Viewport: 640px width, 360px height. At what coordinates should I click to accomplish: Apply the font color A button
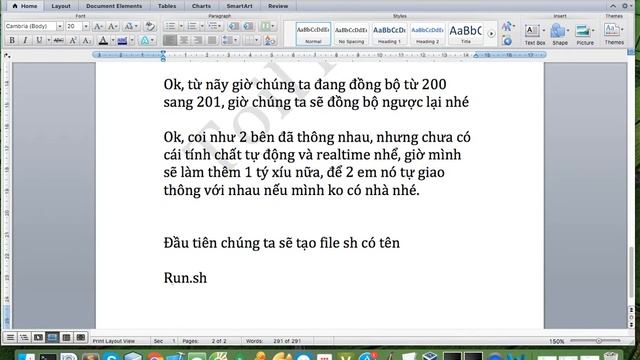coord(103,40)
